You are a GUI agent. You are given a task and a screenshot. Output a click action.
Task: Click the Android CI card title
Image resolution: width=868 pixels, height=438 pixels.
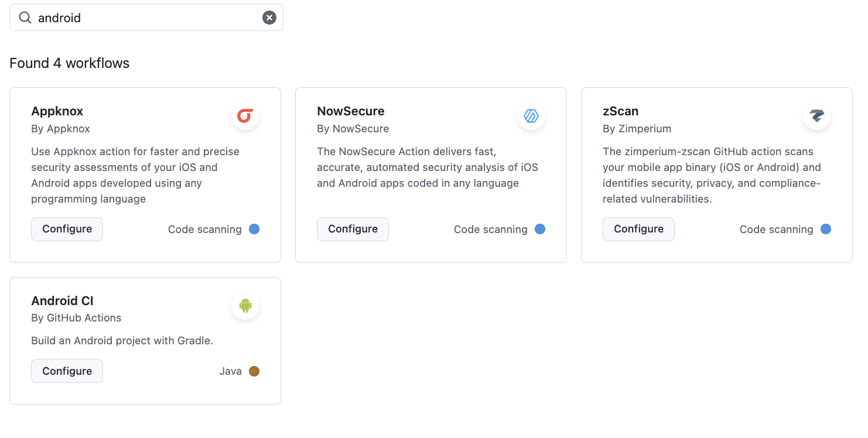coord(62,301)
